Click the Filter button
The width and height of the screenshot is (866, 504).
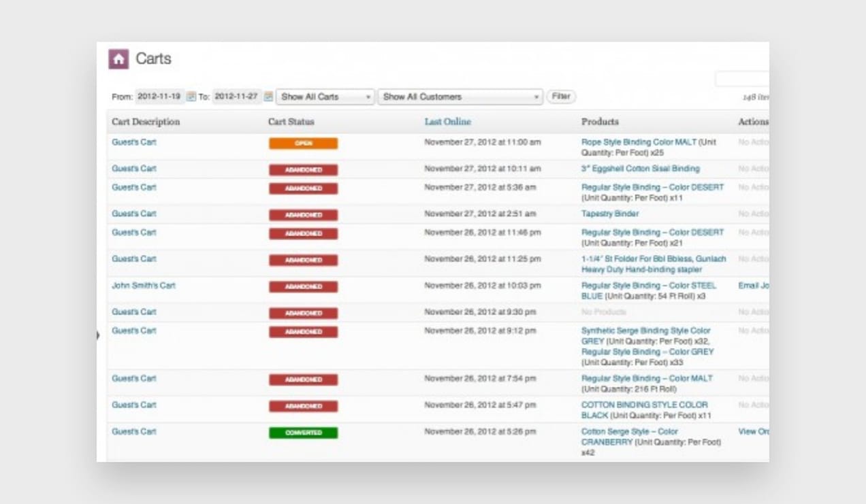(561, 96)
